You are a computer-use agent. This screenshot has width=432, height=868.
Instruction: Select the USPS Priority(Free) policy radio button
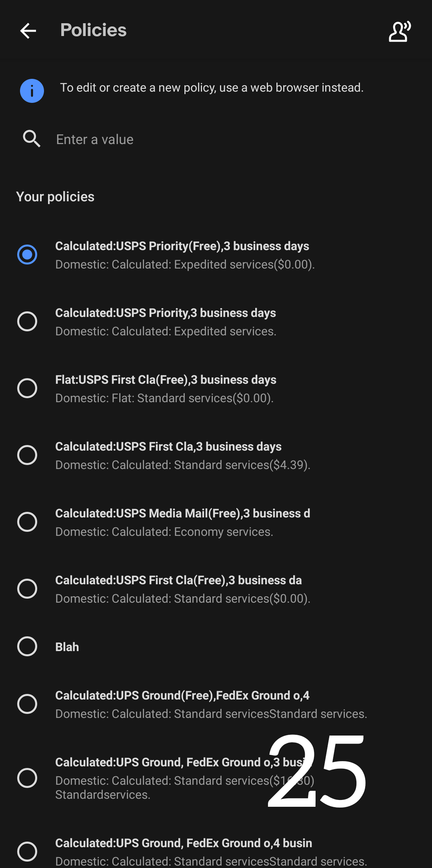tap(27, 255)
